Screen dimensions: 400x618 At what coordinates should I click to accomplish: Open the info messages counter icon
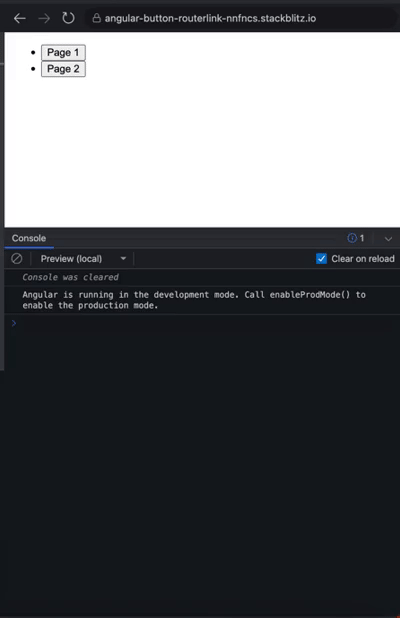pos(352,238)
